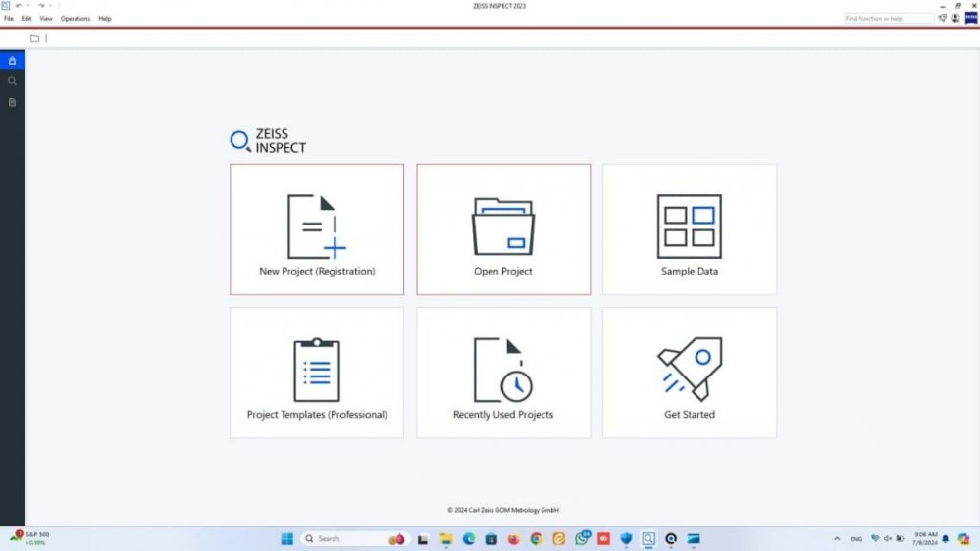This screenshot has height=551, width=980.
Task: Click the user account icon top right
Action: point(955,18)
